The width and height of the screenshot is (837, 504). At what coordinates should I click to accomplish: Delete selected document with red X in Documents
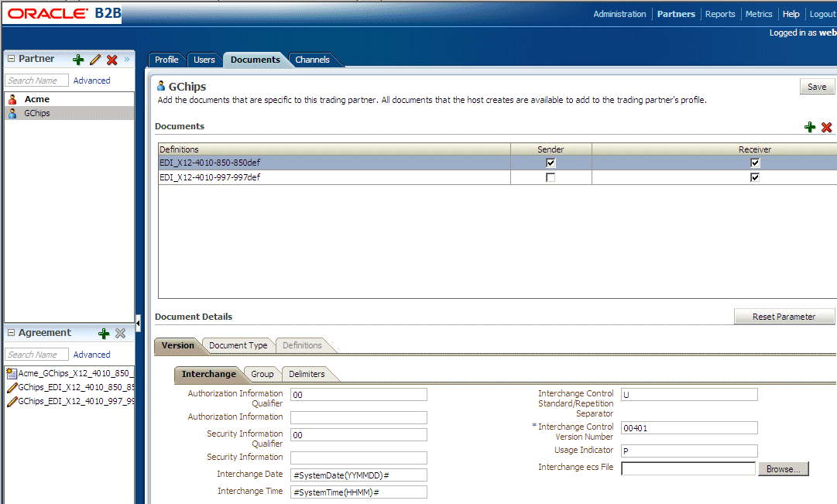[x=826, y=127]
